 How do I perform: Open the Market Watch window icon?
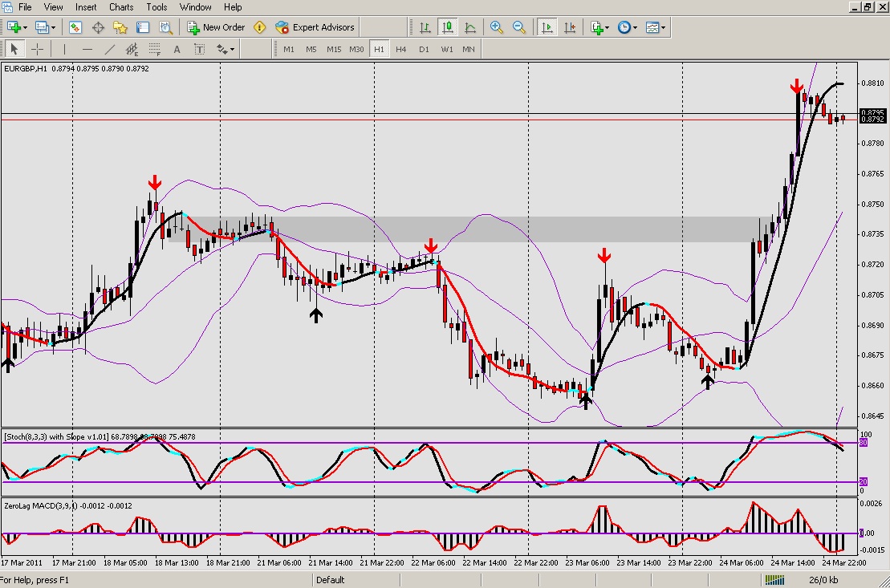click(x=75, y=27)
